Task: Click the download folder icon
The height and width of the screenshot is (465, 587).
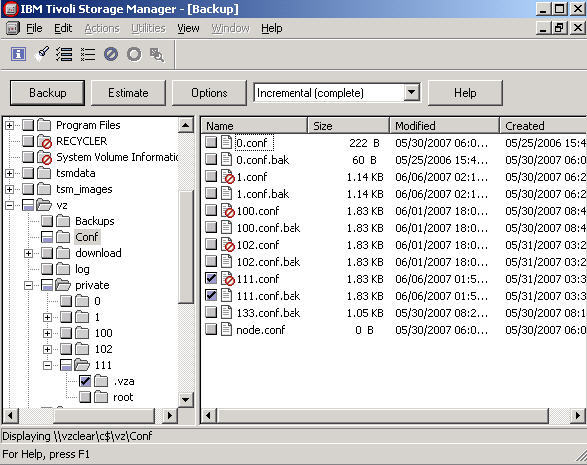Action: 63,253
